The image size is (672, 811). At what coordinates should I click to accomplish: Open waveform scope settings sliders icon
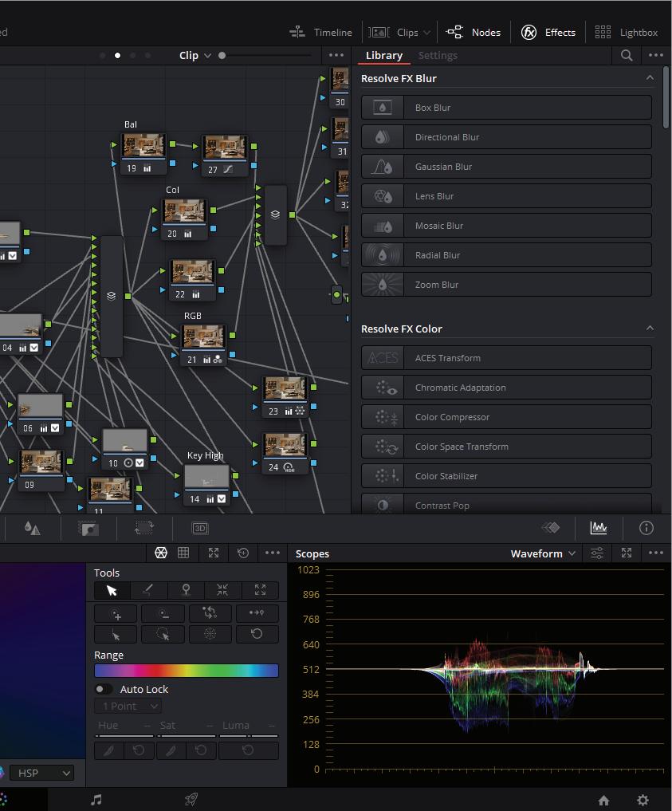[x=597, y=553]
